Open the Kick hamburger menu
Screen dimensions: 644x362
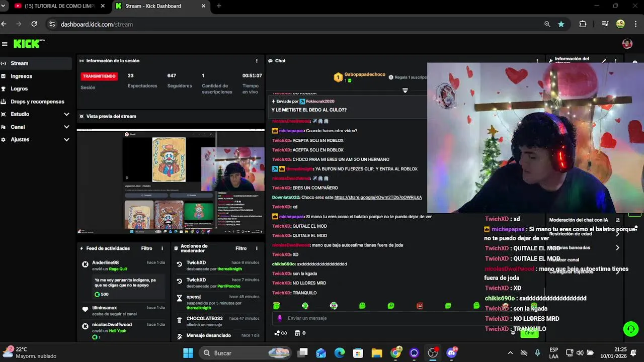coord(5,44)
